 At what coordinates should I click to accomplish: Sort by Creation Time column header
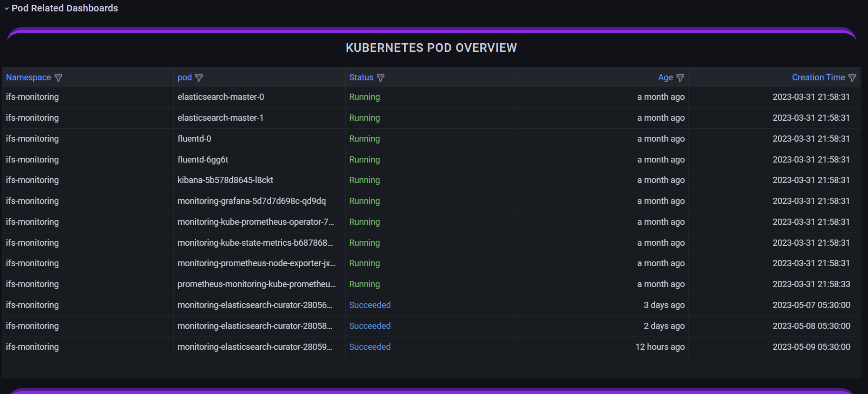pos(818,77)
